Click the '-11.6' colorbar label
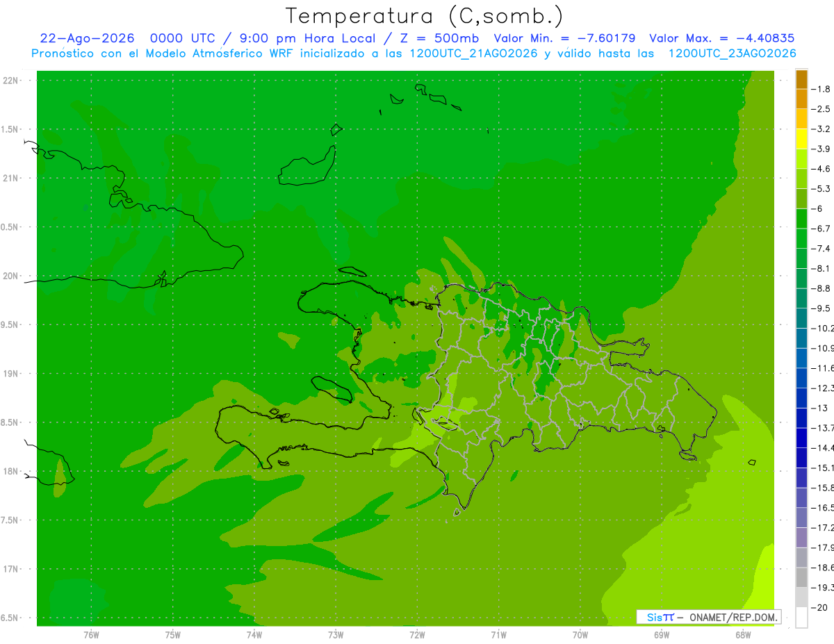834x644 pixels. coord(824,368)
